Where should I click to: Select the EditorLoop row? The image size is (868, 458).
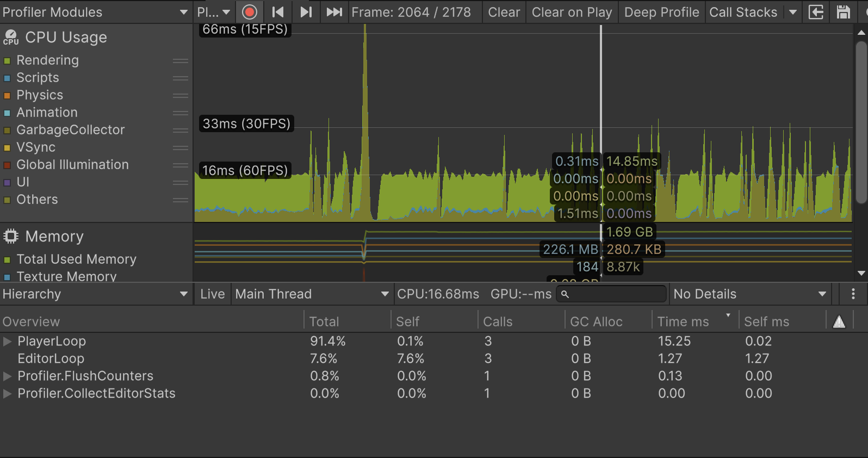(434, 359)
